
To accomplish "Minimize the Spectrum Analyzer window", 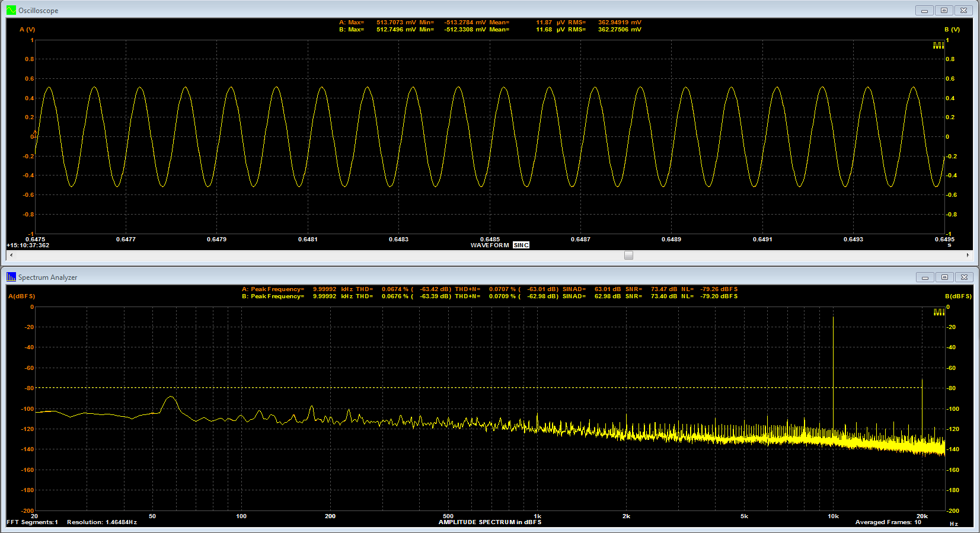I will point(925,277).
